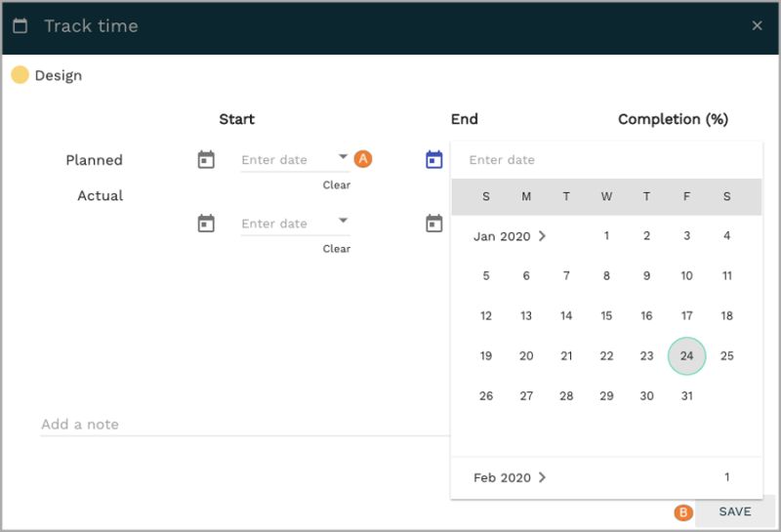Click the Actual row label
Image resolution: width=781 pixels, height=532 pixels.
101,195
